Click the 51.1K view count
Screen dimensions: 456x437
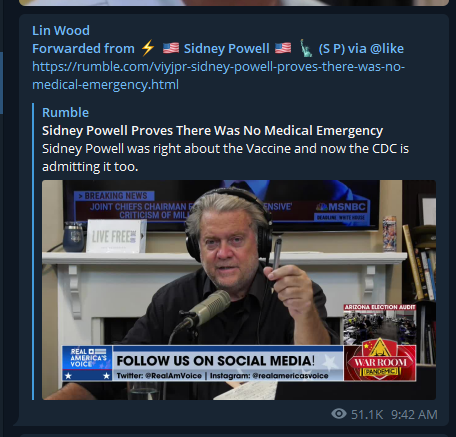[x=367, y=415]
